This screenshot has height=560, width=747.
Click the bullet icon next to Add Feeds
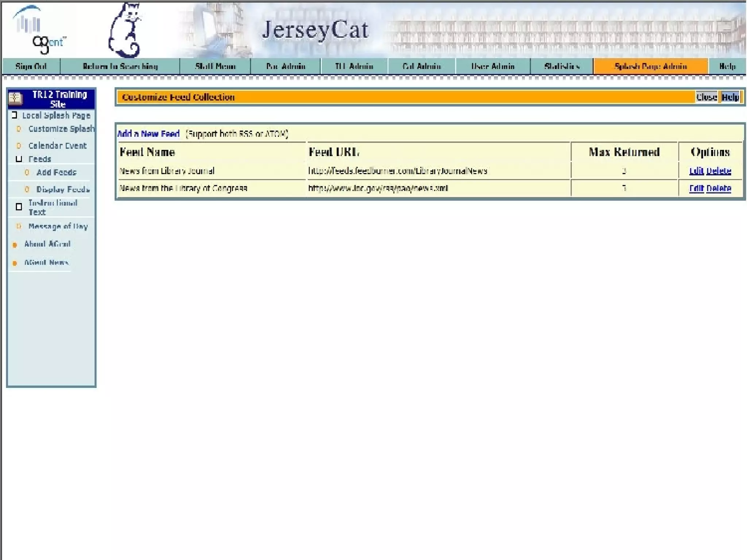point(27,172)
